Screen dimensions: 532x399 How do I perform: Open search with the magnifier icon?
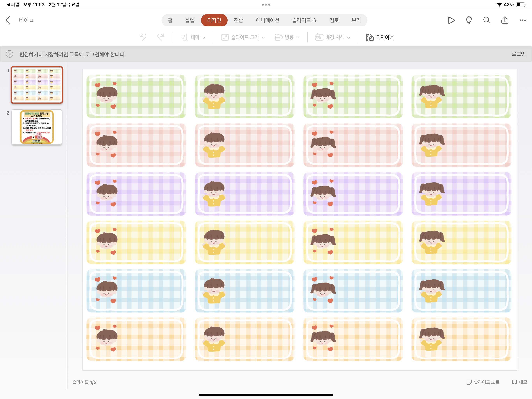click(487, 20)
